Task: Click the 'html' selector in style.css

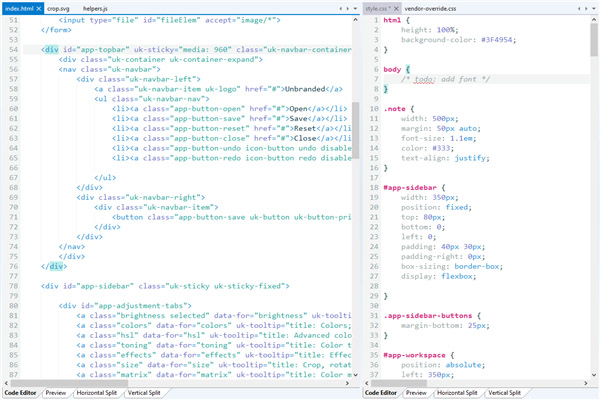Action: [x=392, y=20]
